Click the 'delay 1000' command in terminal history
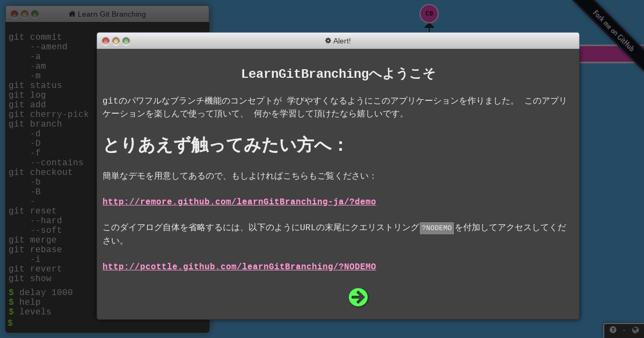This screenshot has height=338, width=644. click(46, 292)
